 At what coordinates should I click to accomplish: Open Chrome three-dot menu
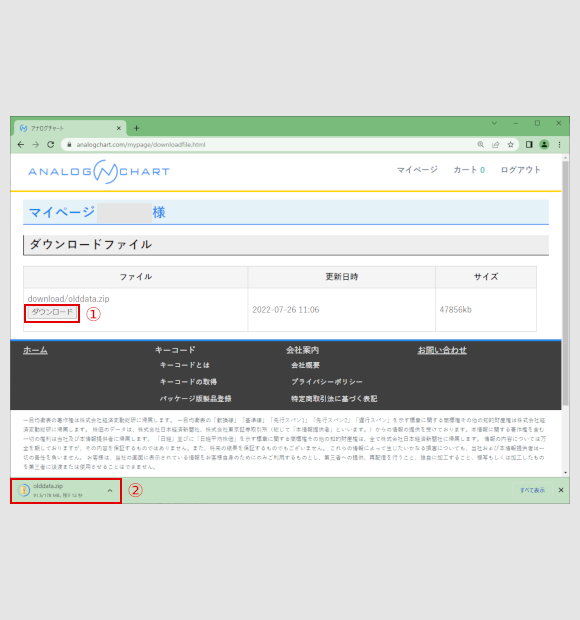pos(559,145)
